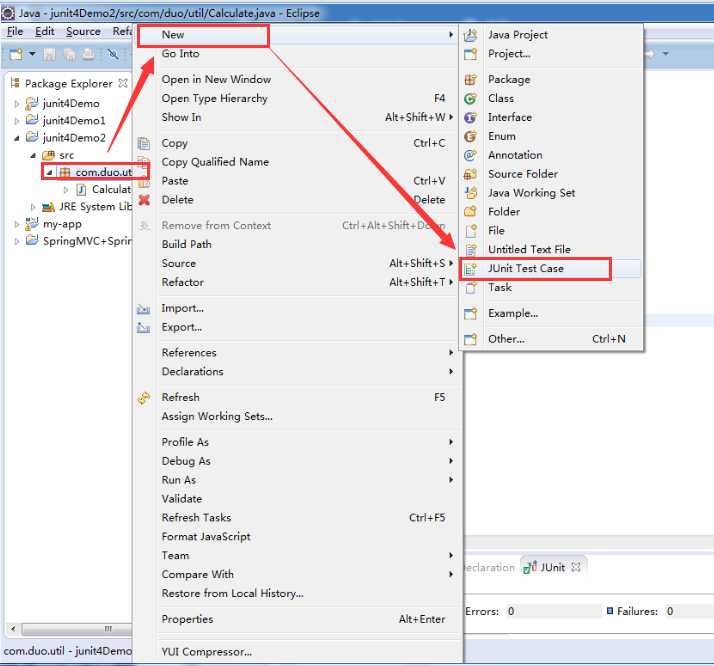Click the Export... icon in context menu
This screenshot has height=666, width=714.
143,328
